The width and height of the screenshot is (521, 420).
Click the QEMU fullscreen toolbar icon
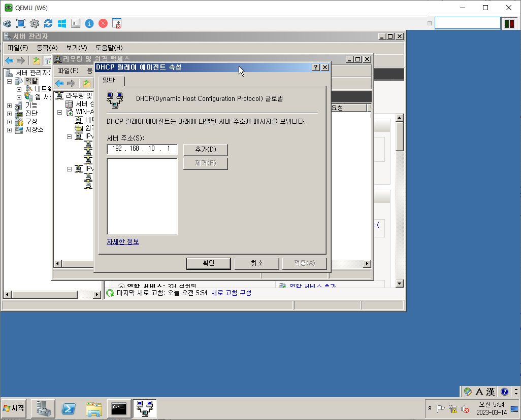[x=21, y=23]
